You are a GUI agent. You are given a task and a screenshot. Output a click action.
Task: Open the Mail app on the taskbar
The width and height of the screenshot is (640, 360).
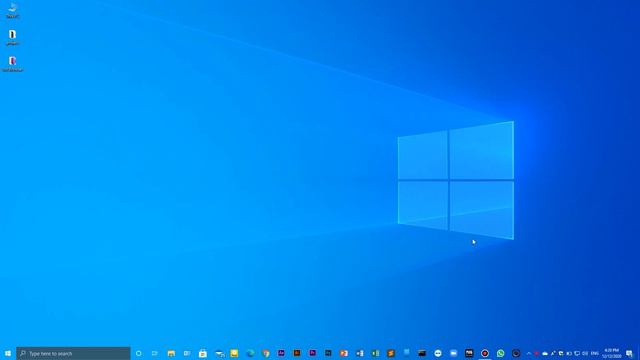pos(220,353)
